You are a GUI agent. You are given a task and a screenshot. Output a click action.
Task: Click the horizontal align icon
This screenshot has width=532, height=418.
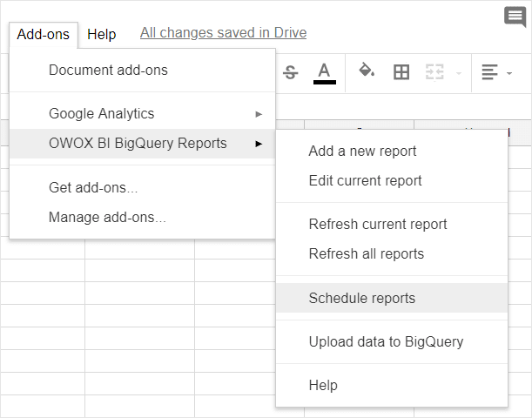point(490,73)
